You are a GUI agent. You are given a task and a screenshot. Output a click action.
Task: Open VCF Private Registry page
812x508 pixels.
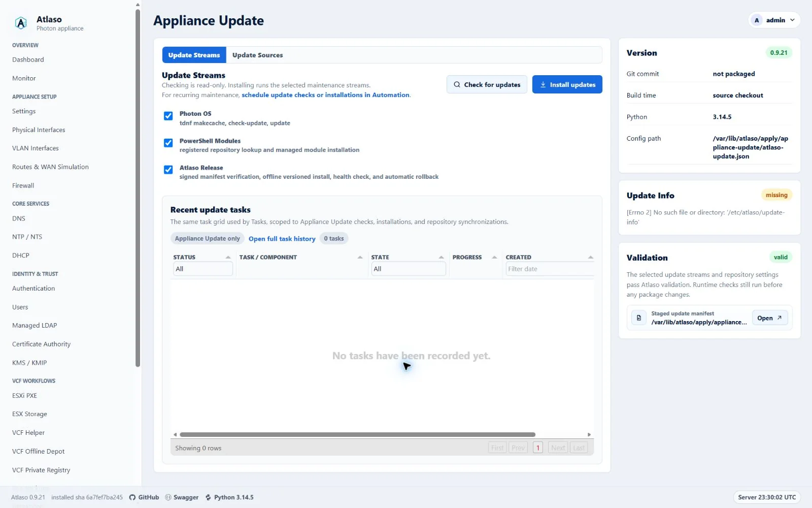41,470
